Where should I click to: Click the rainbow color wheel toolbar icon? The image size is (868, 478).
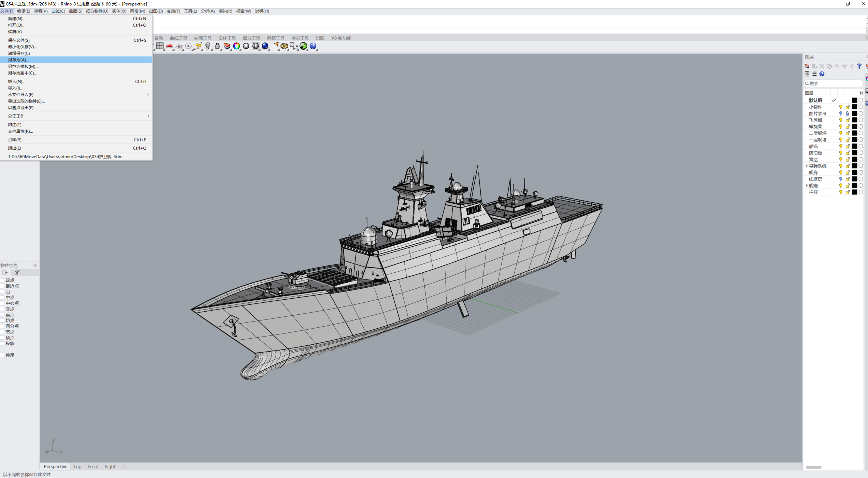click(236, 46)
